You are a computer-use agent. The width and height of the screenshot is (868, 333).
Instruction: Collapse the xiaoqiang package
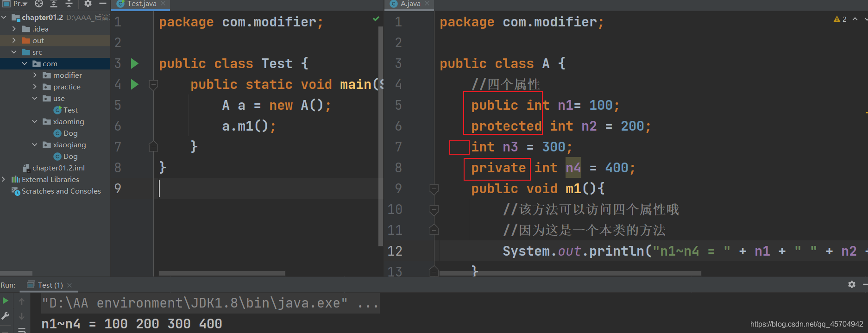(35, 145)
